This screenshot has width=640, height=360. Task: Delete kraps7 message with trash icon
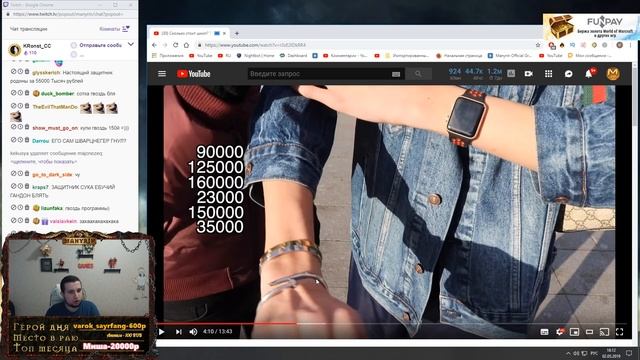(x=27, y=187)
